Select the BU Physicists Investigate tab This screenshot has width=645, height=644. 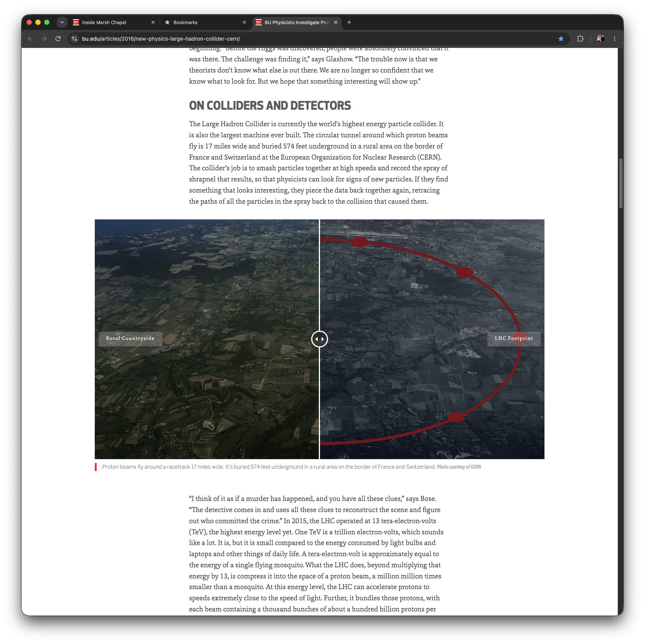pos(297,22)
